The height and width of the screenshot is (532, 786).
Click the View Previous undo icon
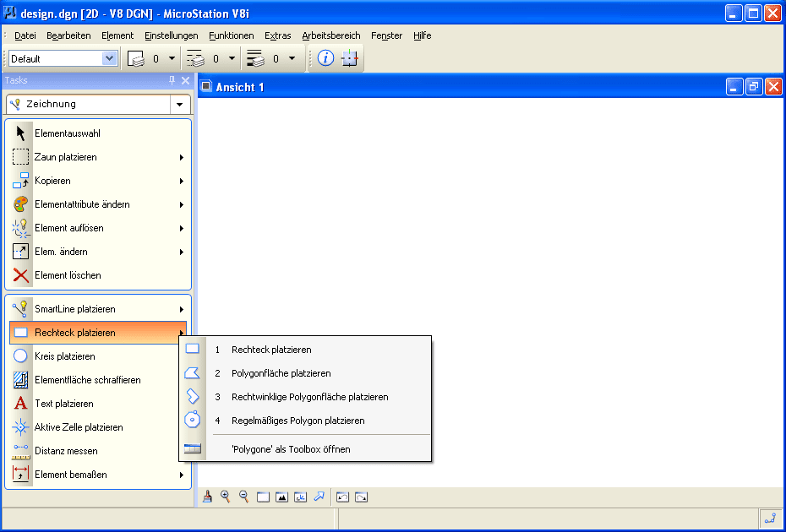[343, 497]
